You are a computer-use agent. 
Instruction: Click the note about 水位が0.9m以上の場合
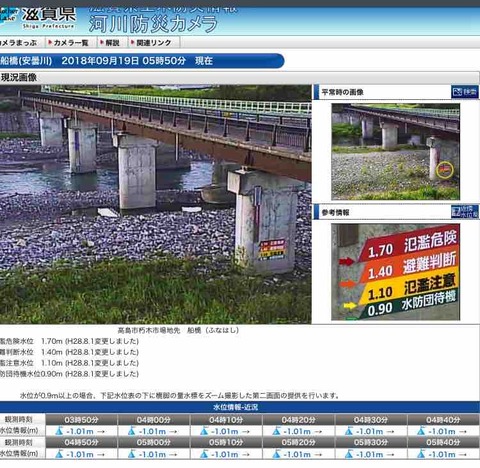[180, 395]
